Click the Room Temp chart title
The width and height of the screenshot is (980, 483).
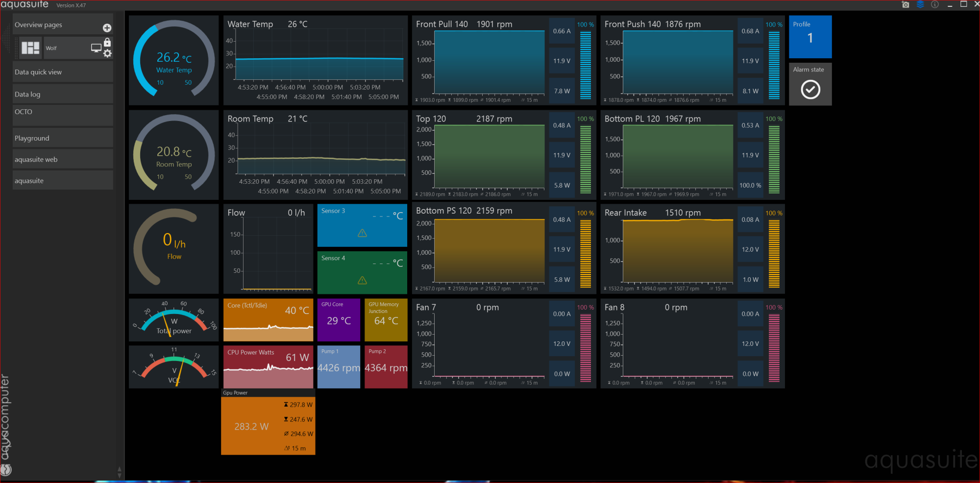250,119
